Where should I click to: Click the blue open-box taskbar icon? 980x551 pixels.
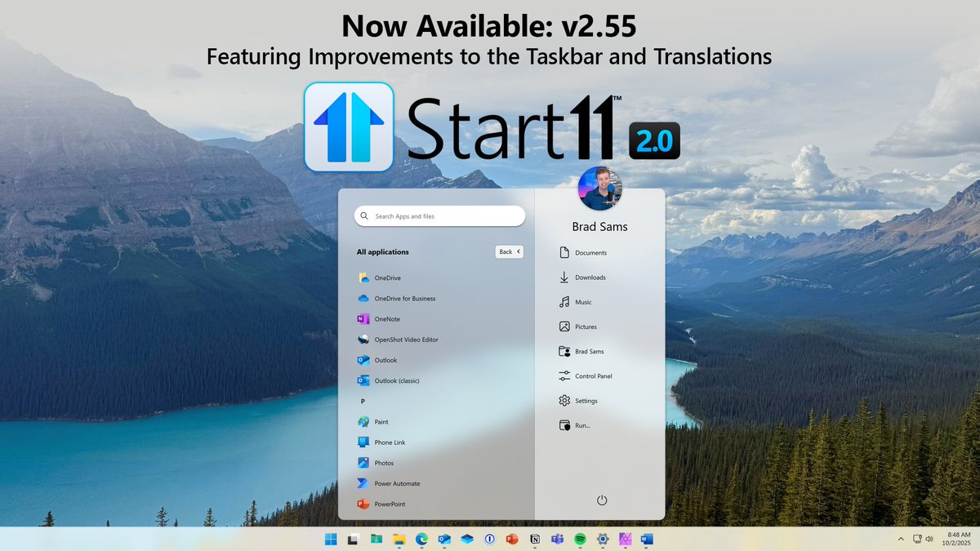pyautogui.click(x=467, y=539)
